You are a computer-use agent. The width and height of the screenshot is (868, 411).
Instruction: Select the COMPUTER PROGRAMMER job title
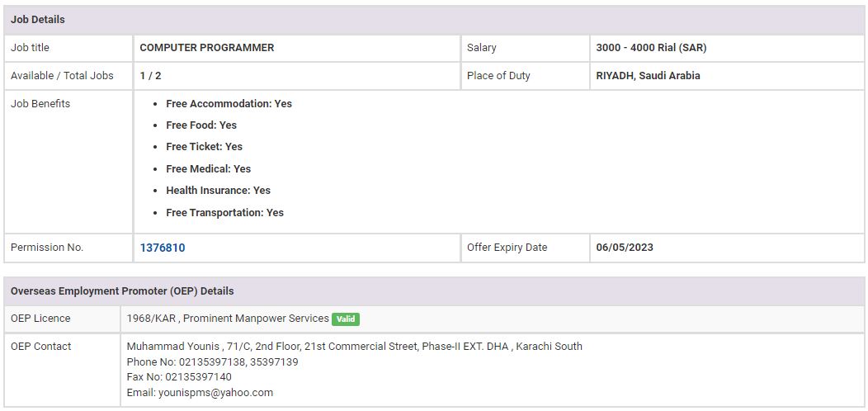pyautogui.click(x=206, y=48)
